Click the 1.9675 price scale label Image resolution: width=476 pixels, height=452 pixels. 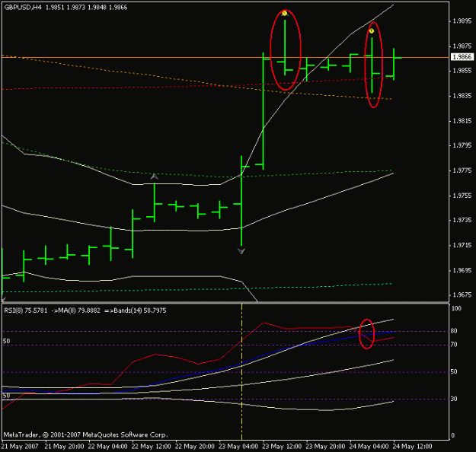[x=462, y=294]
